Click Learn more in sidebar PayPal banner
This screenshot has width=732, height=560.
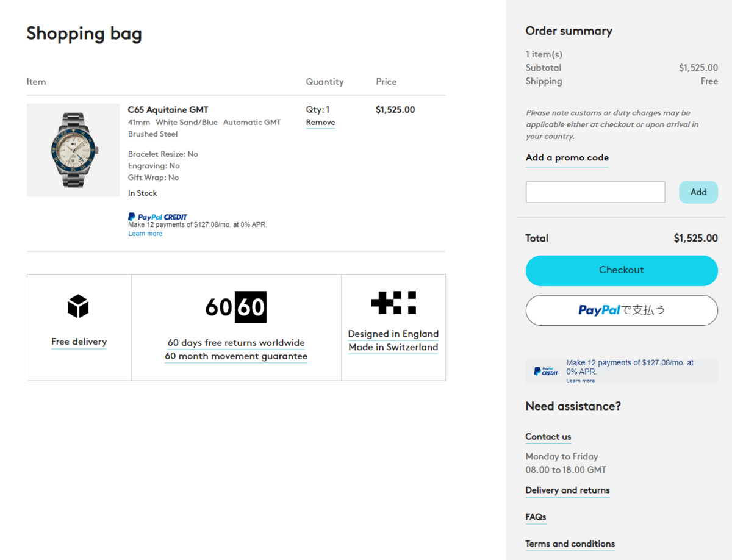tap(580, 381)
